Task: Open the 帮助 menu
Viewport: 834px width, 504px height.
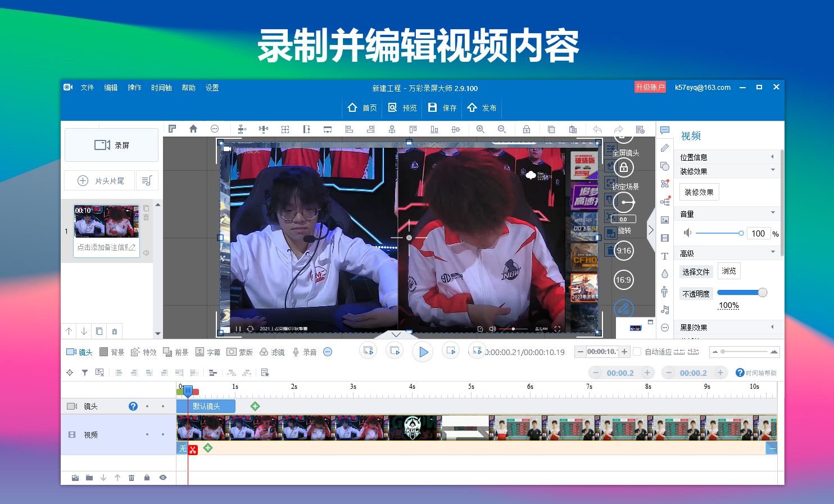Action: pyautogui.click(x=188, y=88)
